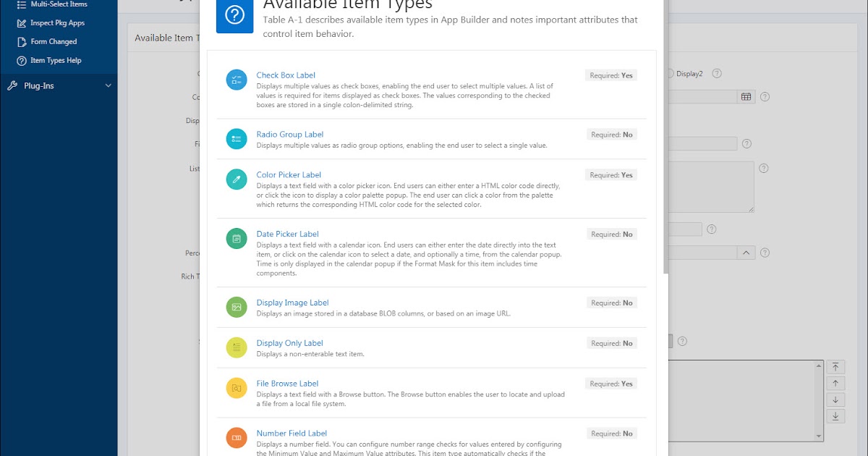868x456 pixels.
Task: Select the Display2 radio button
Action: tap(670, 74)
